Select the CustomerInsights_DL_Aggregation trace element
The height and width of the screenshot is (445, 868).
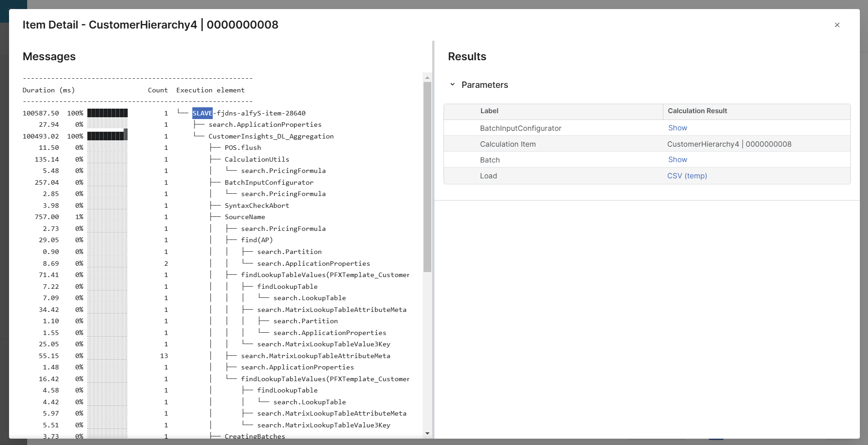tap(271, 136)
